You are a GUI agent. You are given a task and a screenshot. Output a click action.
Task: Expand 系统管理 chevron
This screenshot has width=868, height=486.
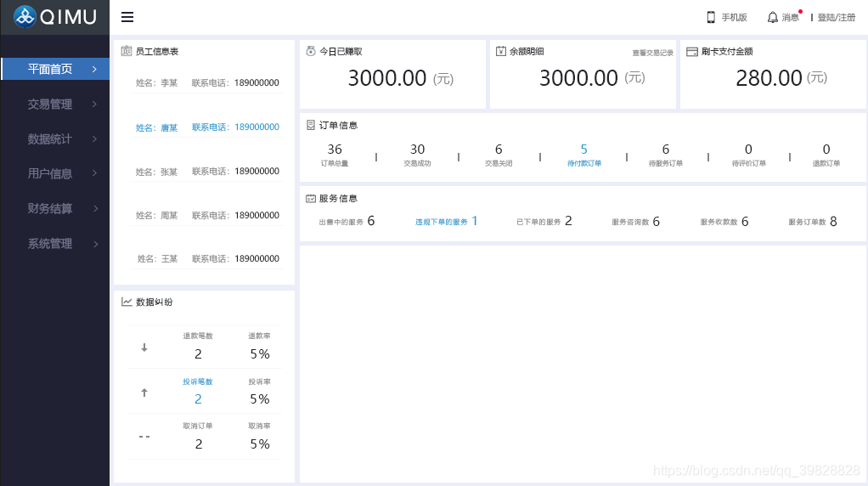coord(95,244)
